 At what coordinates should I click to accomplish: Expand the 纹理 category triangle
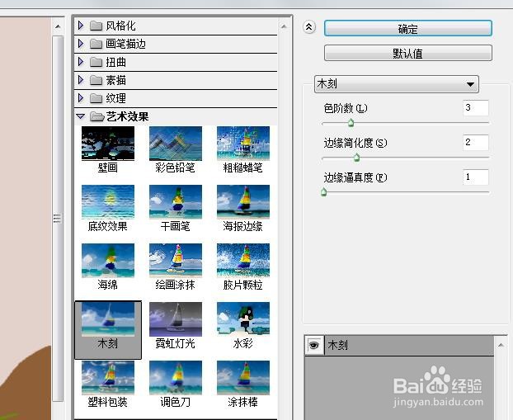click(x=81, y=98)
